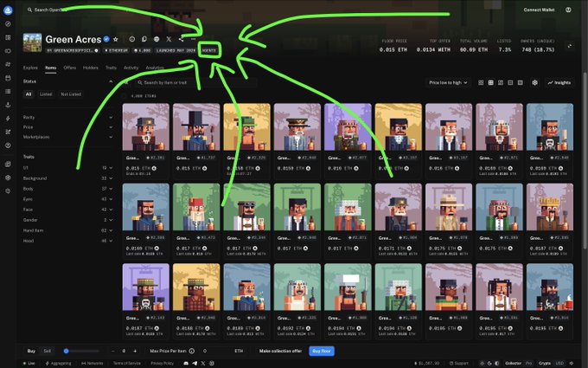Switch to the Activity tab

point(131,68)
